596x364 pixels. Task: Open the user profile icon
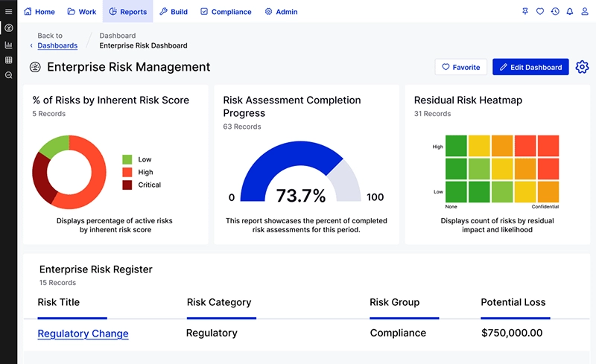click(x=584, y=12)
